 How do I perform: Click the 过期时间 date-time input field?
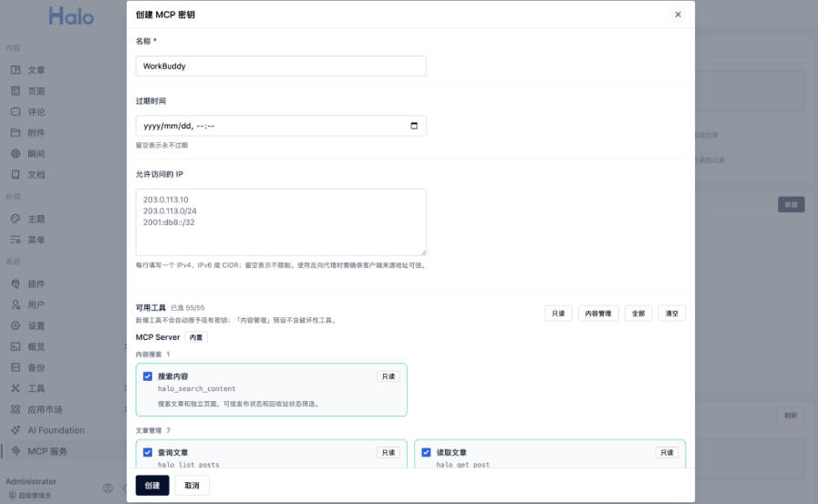tap(281, 126)
